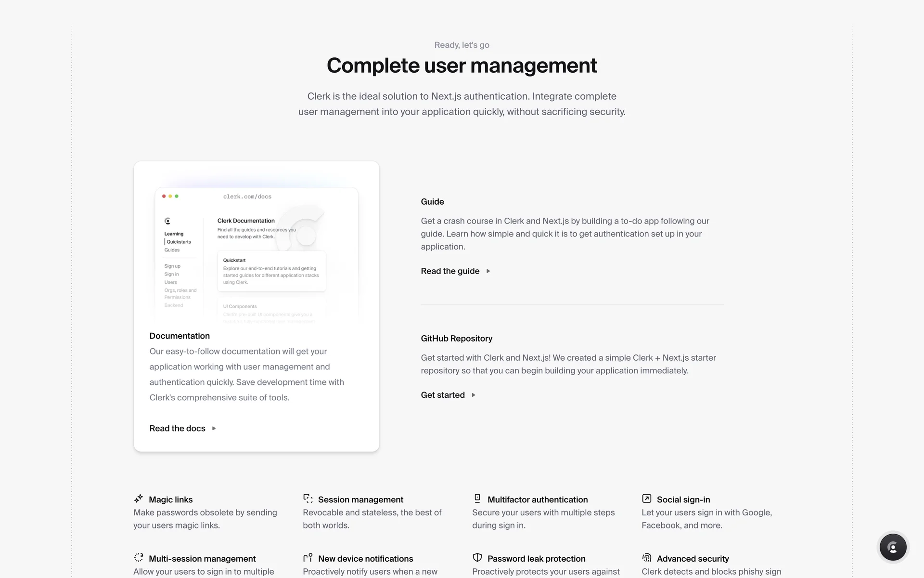
Task: Click the GitHub Repository heading
Action: tap(456, 339)
